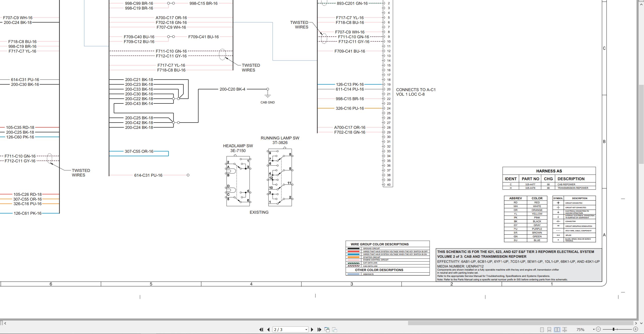Open the zoom level dropdown arrow
Screen dimensions: 644x334
594,329
